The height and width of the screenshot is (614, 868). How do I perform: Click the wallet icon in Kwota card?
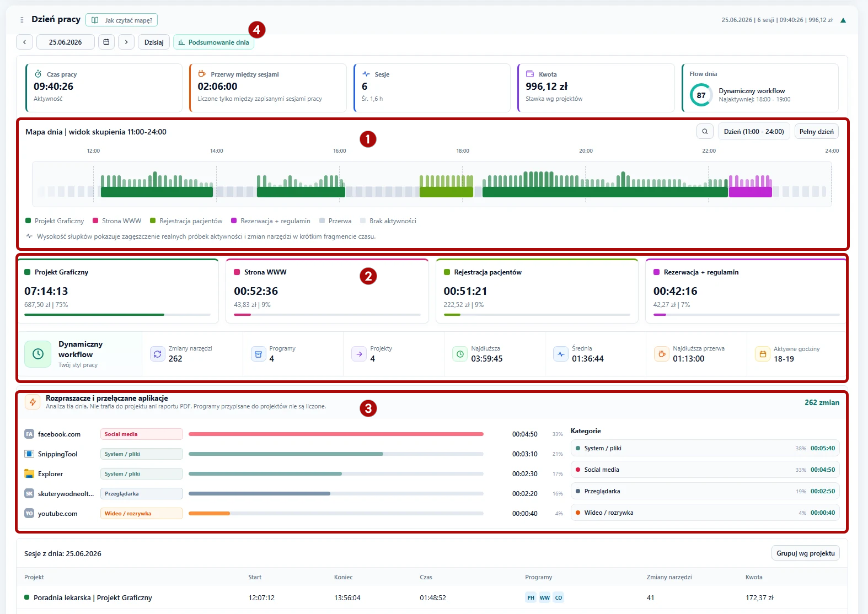click(x=530, y=74)
